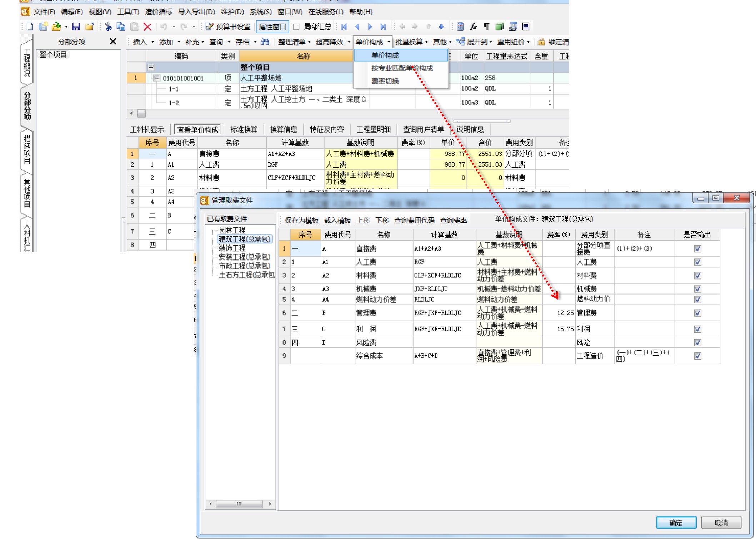
Task: Click the list view icon at toolbar end
Action: [x=526, y=26]
